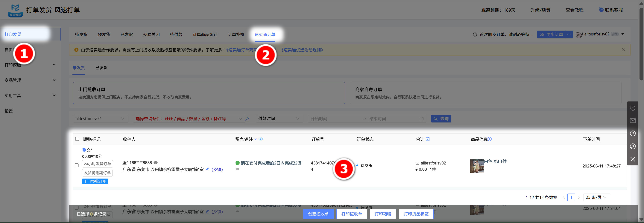Open the 25 条/页 page size dropdown
The image size is (644, 223).
tap(596, 197)
